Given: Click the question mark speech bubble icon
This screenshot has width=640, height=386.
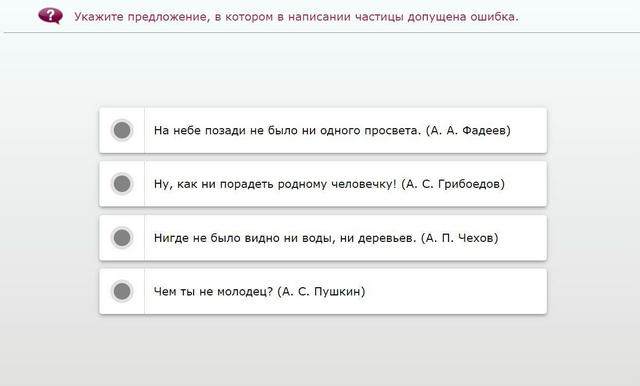Looking at the screenshot, I should coord(51,16).
